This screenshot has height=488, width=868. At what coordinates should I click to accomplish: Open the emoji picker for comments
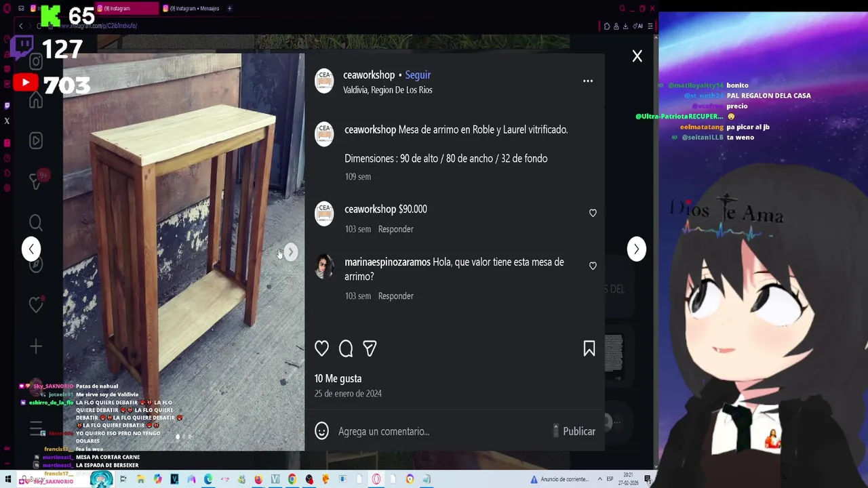tap(322, 431)
